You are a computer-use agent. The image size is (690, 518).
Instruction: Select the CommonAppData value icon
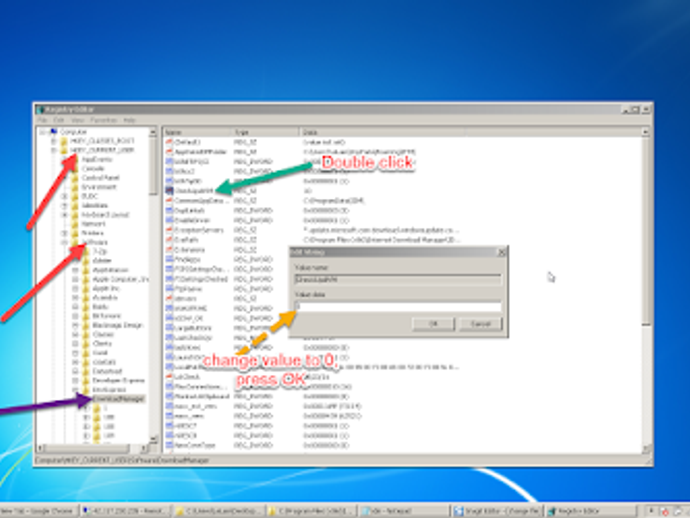point(169,200)
